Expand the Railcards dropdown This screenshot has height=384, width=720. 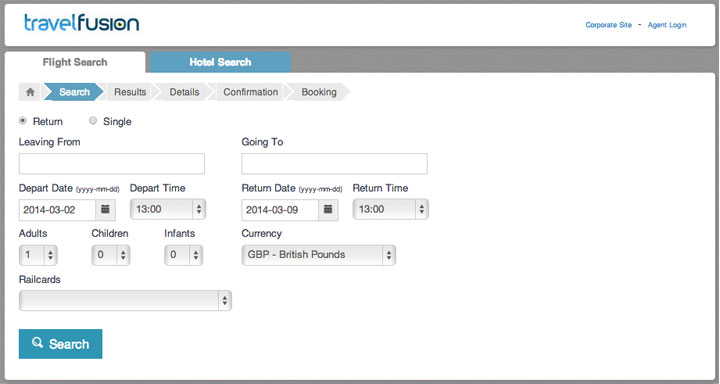tap(125, 300)
